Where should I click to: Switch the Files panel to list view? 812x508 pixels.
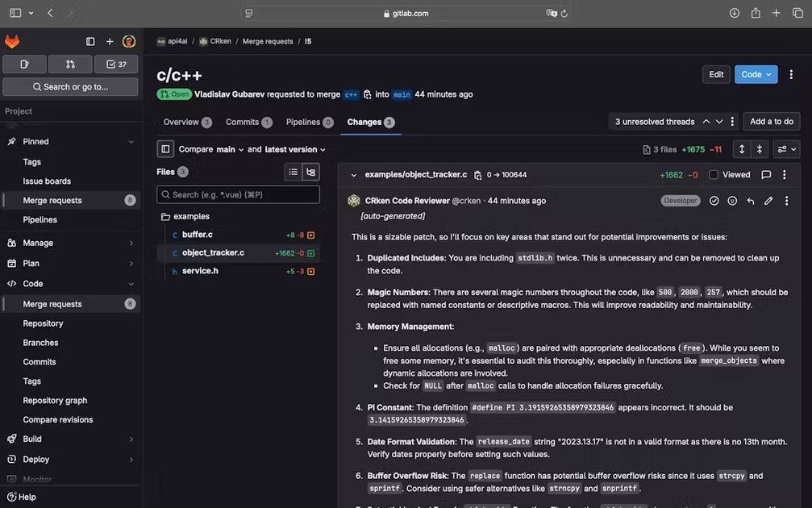(x=291, y=172)
